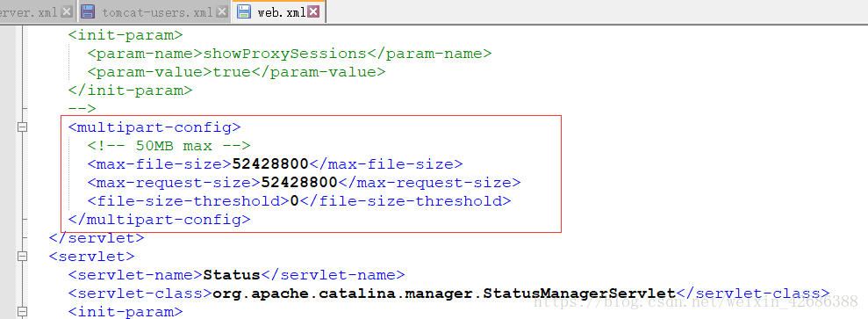The width and height of the screenshot is (868, 319).
Task: Select the web.xml tab
Action: (278, 12)
